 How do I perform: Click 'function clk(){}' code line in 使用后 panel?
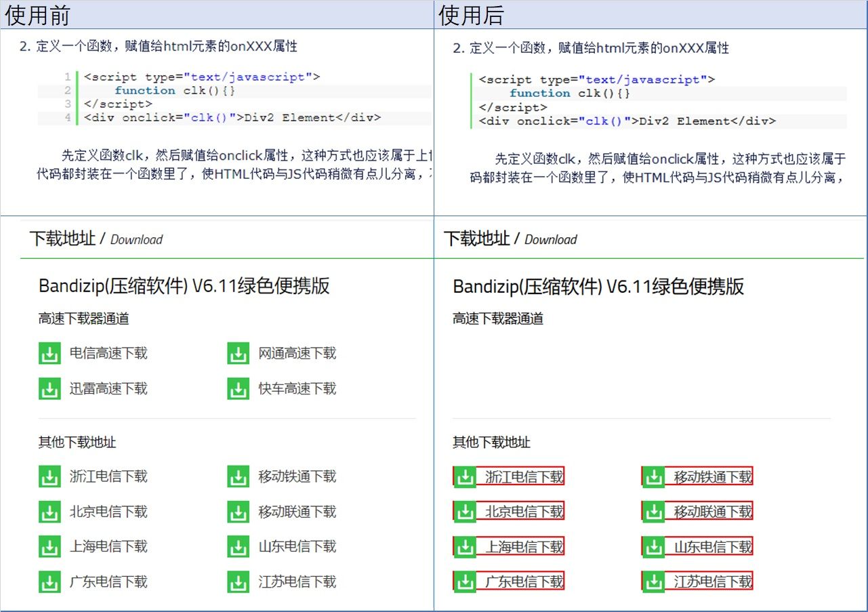[x=570, y=94]
